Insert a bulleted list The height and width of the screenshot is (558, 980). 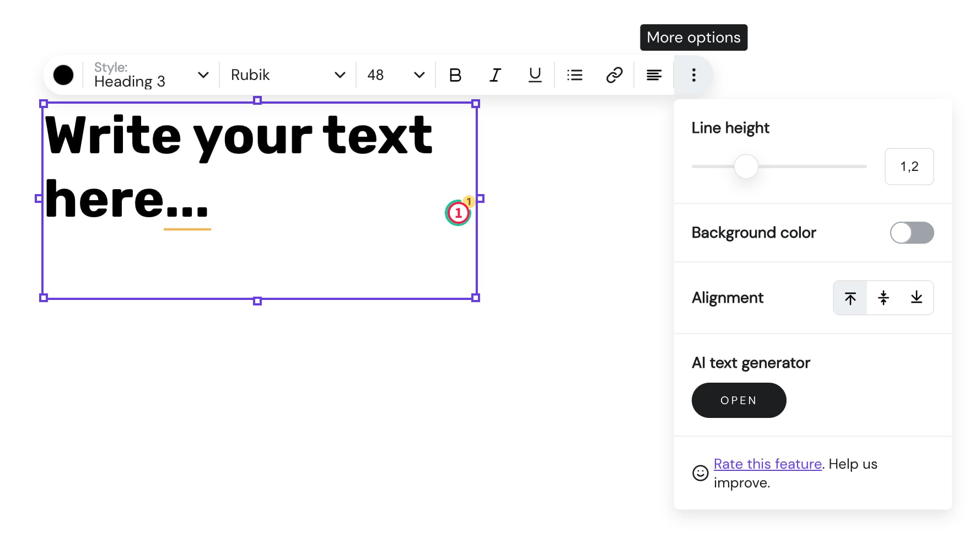(574, 75)
